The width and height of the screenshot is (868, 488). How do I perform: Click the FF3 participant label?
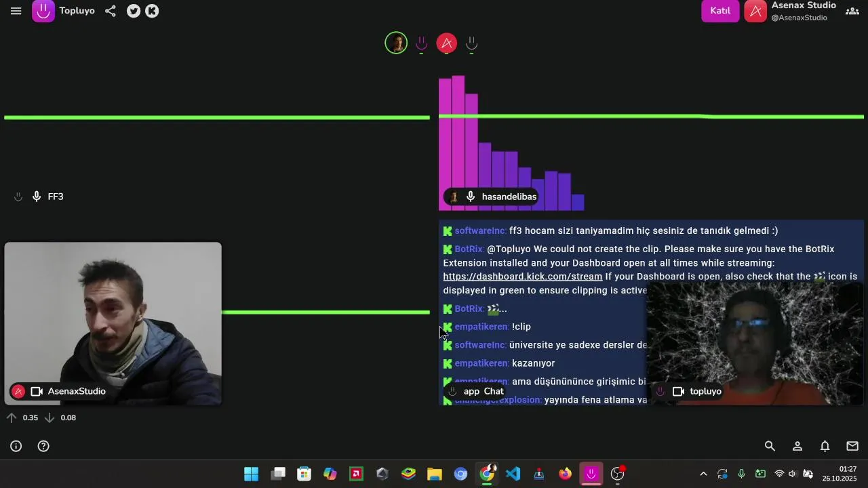(56, 197)
